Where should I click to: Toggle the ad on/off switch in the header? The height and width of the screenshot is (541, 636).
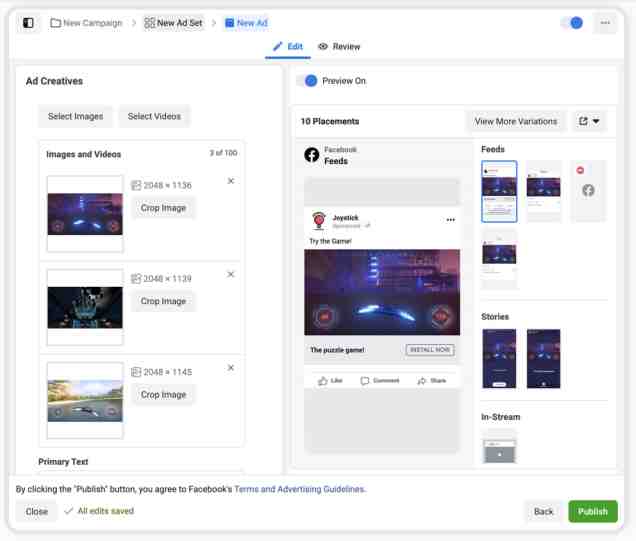pyautogui.click(x=572, y=23)
